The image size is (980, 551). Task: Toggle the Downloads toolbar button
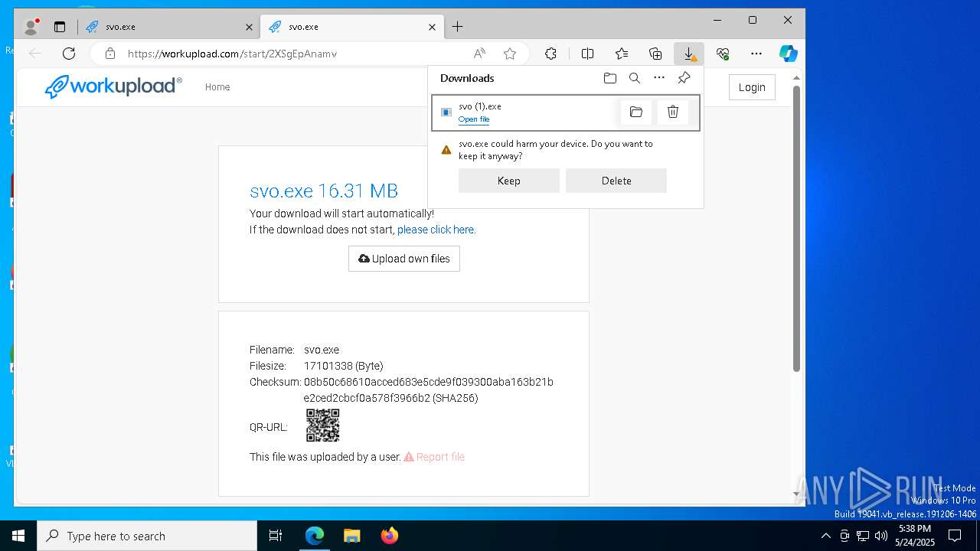coord(689,54)
